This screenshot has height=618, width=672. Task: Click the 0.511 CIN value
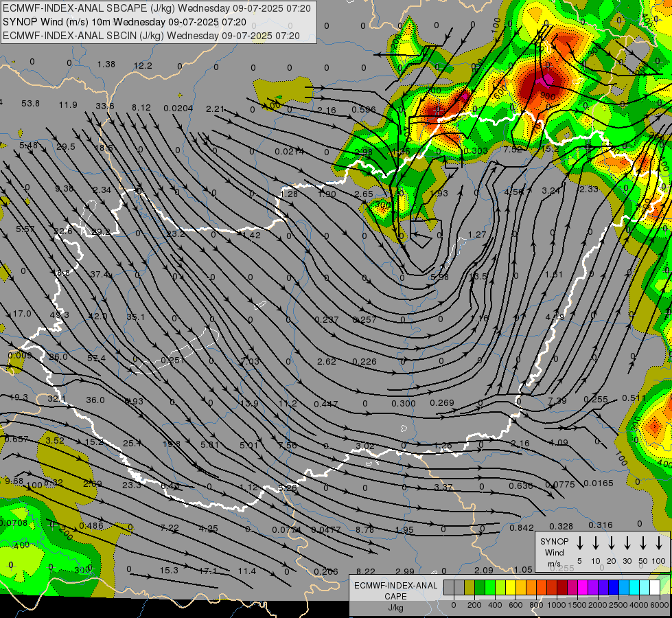point(634,398)
